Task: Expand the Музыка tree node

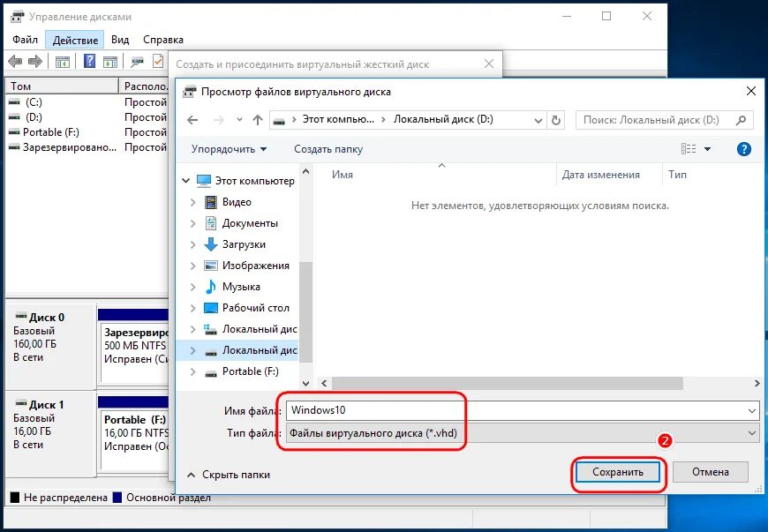Action: pos(192,287)
